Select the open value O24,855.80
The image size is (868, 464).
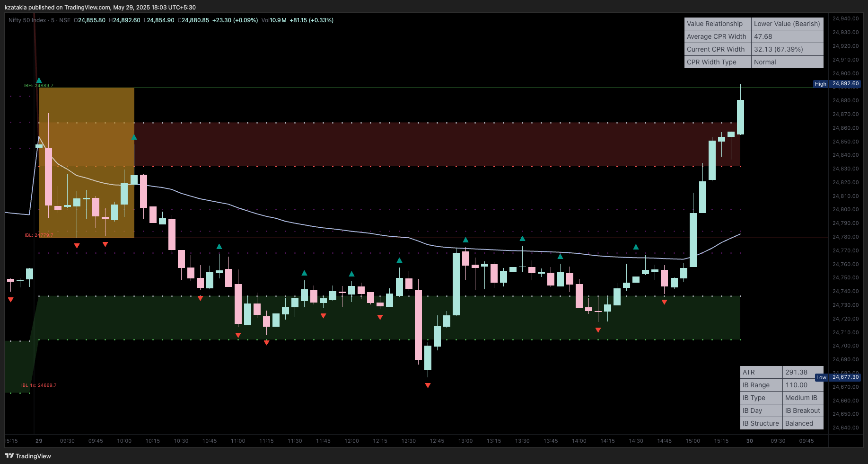click(90, 20)
